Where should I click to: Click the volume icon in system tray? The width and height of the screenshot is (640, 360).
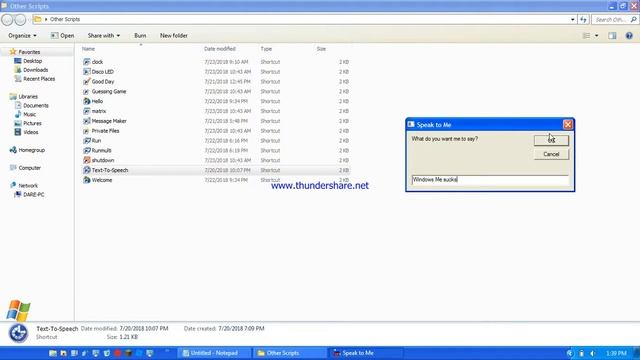pos(593,353)
